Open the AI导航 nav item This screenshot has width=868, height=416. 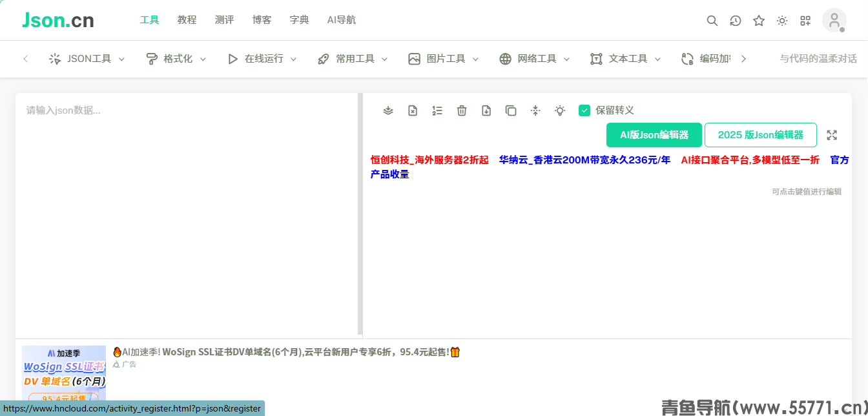point(342,20)
